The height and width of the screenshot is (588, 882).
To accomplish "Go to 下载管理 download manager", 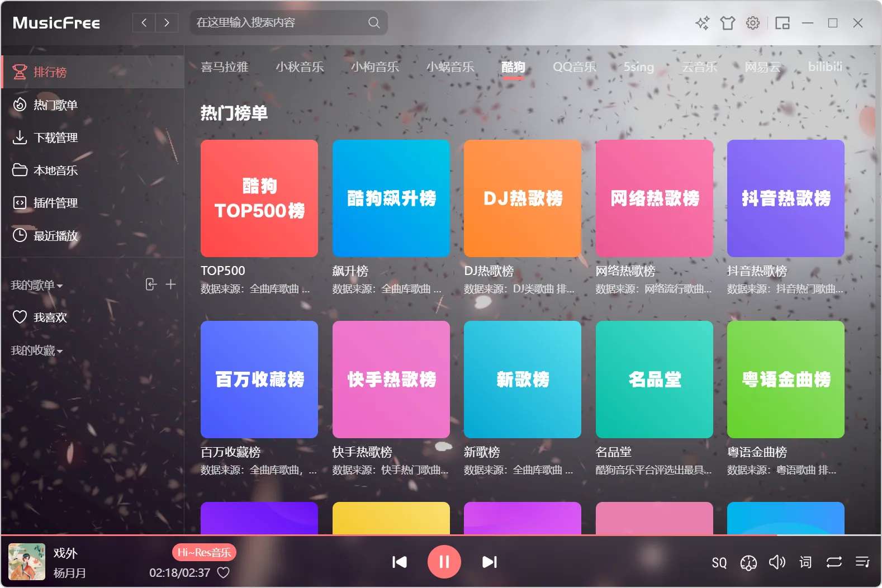I will pos(92,137).
